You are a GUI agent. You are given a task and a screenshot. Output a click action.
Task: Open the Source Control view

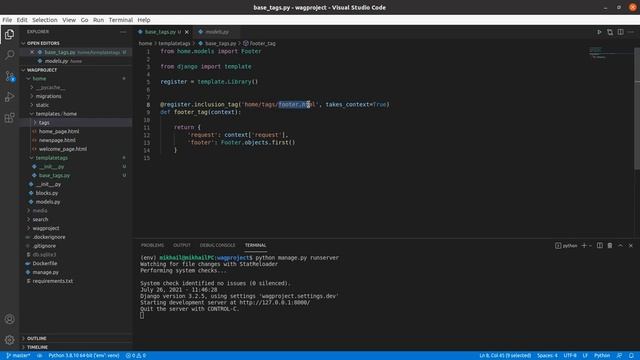[x=9, y=76]
